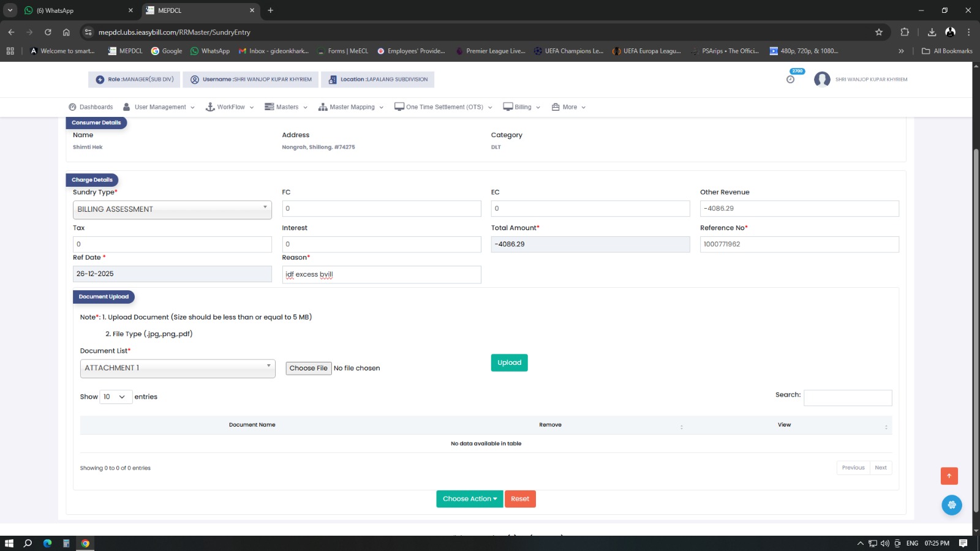
Task: Switch to the WhatsApp browser tab
Action: [78, 10]
